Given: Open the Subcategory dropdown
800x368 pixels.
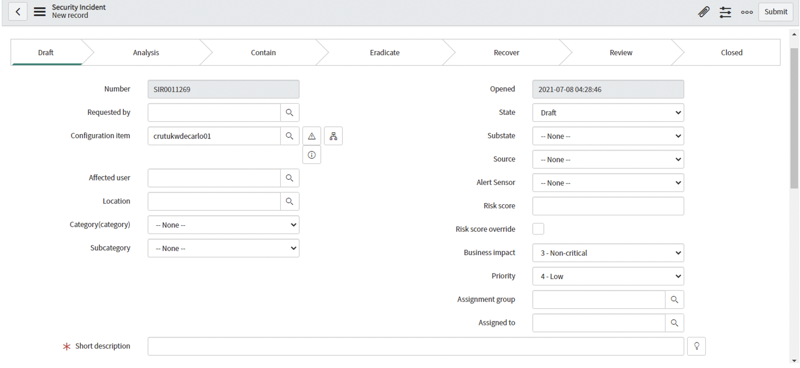Looking at the screenshot, I should pos(223,248).
